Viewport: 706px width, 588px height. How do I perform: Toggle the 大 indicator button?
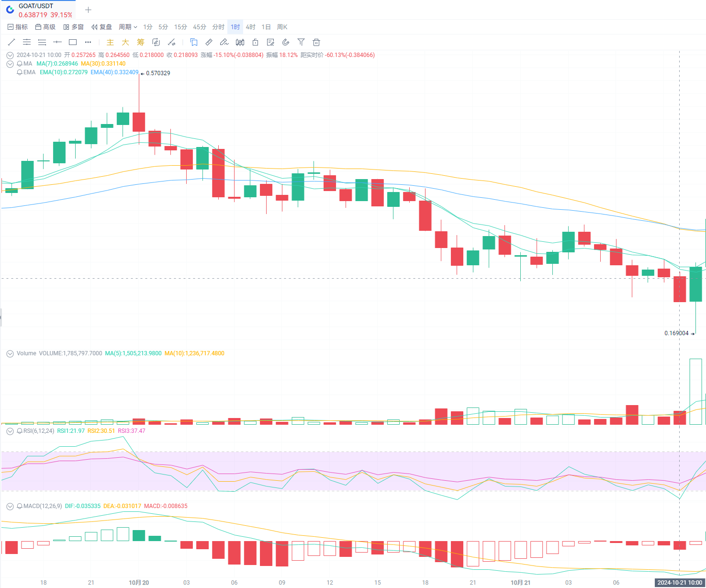[x=125, y=42]
